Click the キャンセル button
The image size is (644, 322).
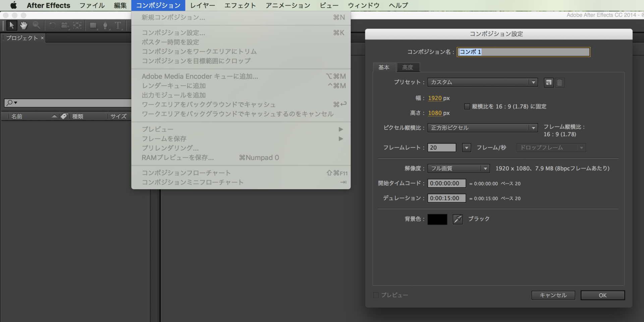[553, 295]
